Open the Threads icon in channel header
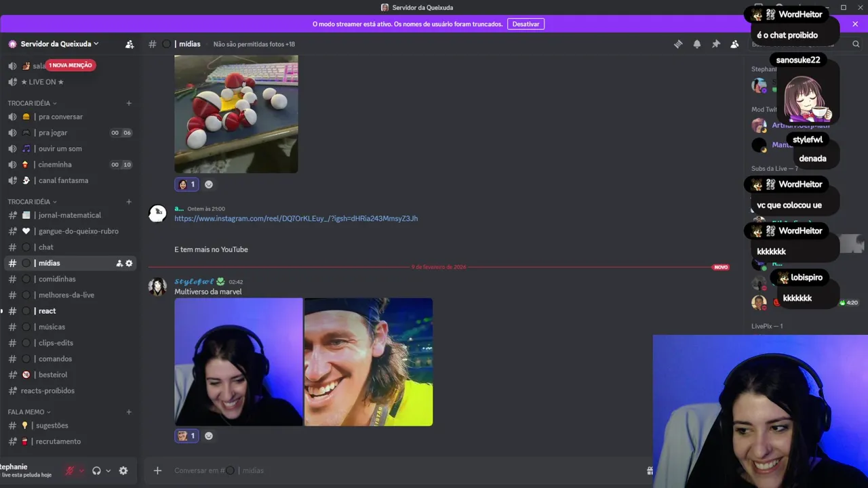 (x=677, y=44)
